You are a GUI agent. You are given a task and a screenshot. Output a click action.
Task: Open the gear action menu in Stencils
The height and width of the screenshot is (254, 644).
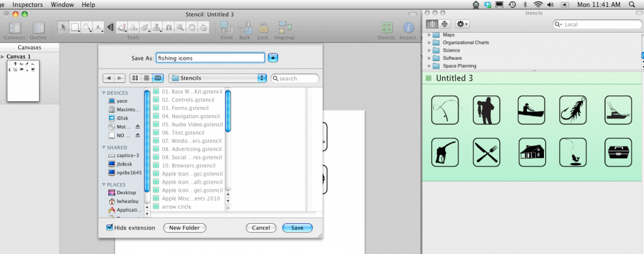462,25
